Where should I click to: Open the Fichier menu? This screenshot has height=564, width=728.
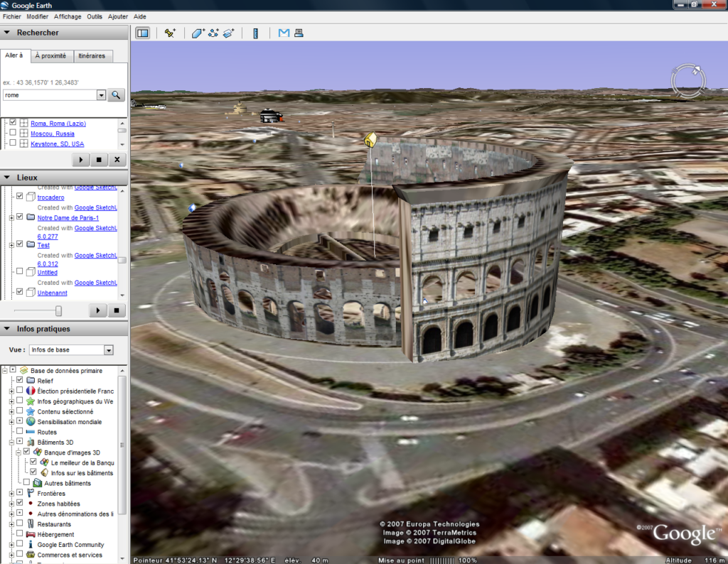pos(11,16)
